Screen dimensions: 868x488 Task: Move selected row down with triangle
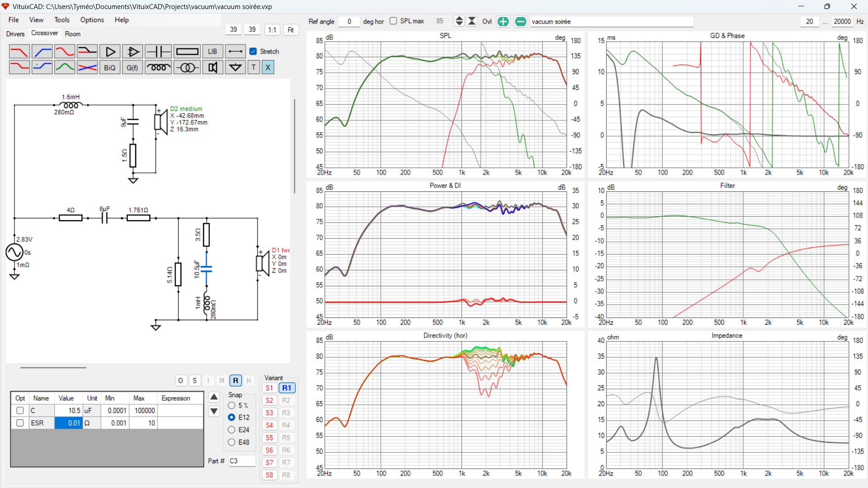pyautogui.click(x=214, y=411)
